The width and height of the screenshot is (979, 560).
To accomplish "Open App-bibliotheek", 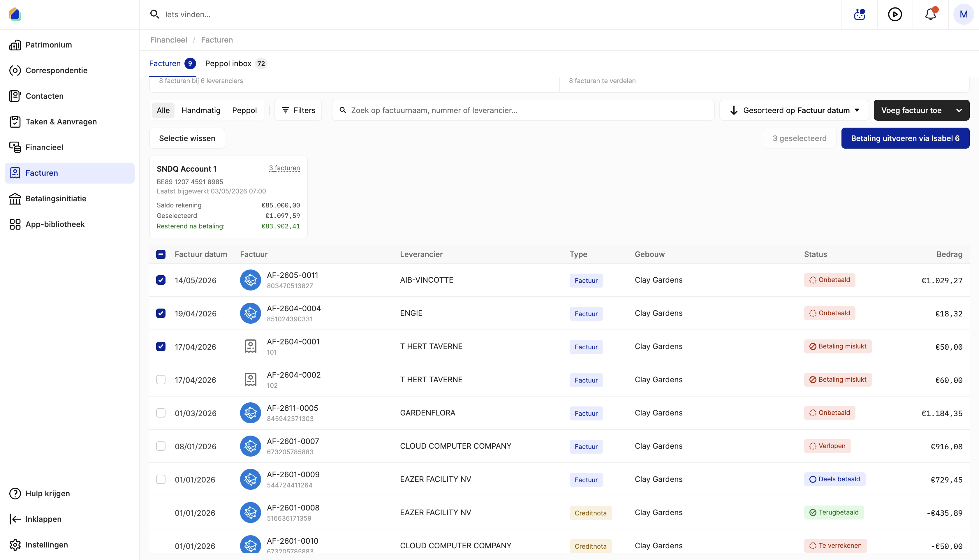I will pos(70,224).
